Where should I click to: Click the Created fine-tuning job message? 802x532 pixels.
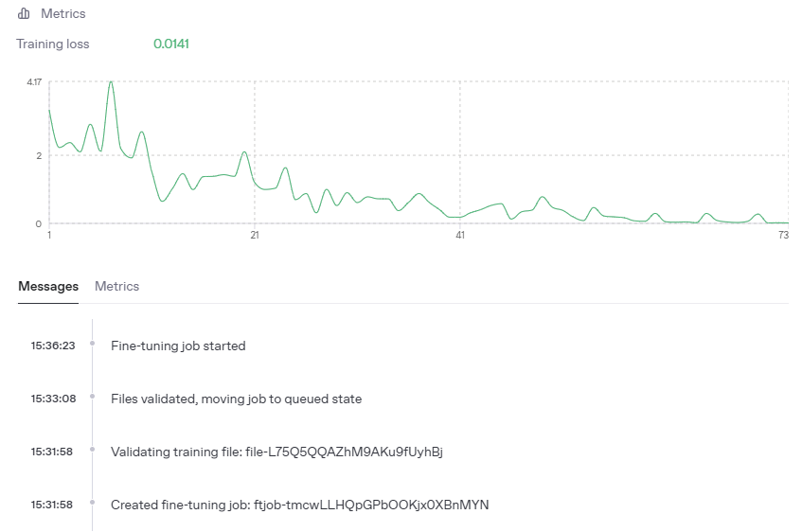[x=299, y=505]
